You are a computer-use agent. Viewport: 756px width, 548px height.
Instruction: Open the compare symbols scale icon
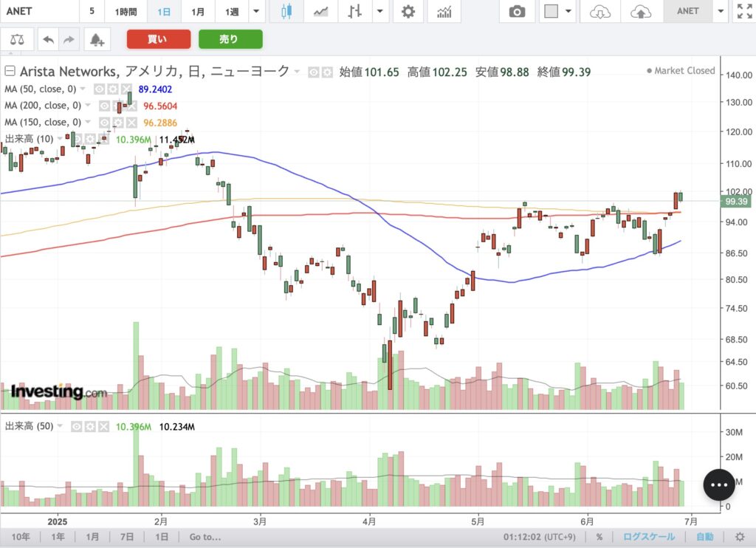17,40
